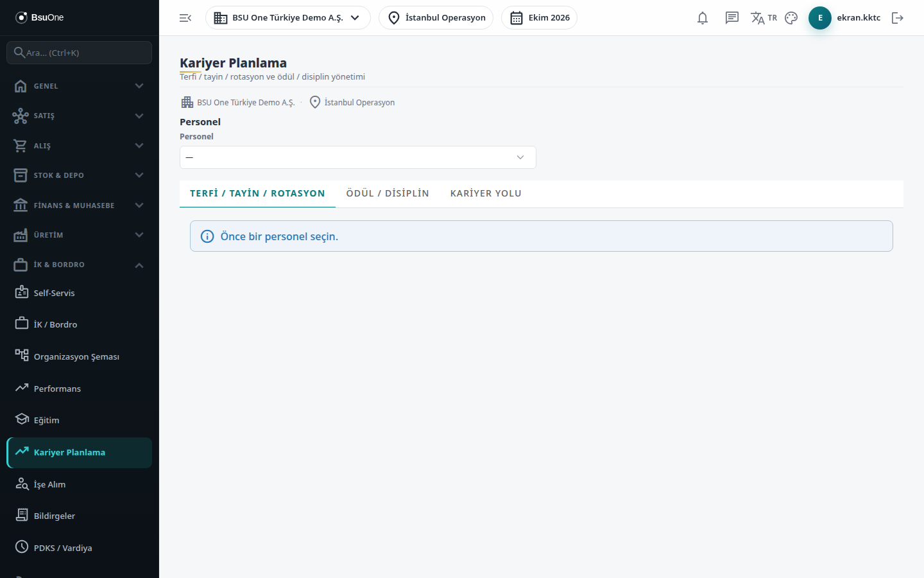Viewport: 924px width, 578px height.
Task: Open company selector BSU One Türkiye Demo A.Ş.
Action: click(x=288, y=18)
